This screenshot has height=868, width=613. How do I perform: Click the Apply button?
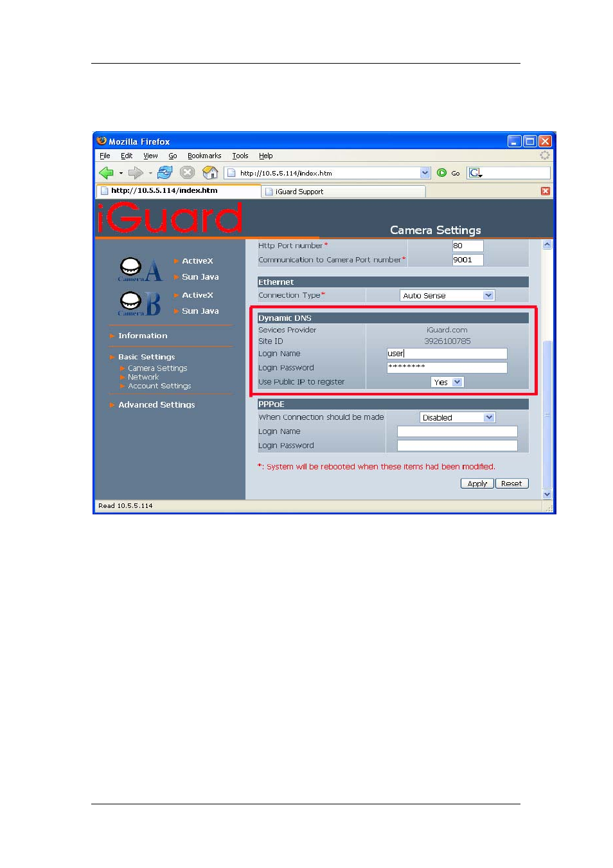(x=477, y=484)
